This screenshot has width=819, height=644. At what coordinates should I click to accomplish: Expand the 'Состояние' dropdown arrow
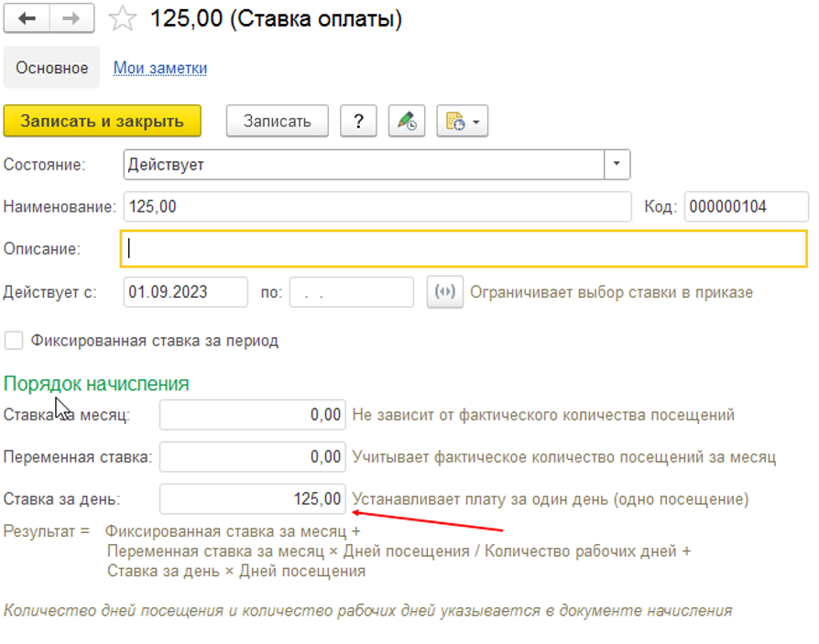617,165
